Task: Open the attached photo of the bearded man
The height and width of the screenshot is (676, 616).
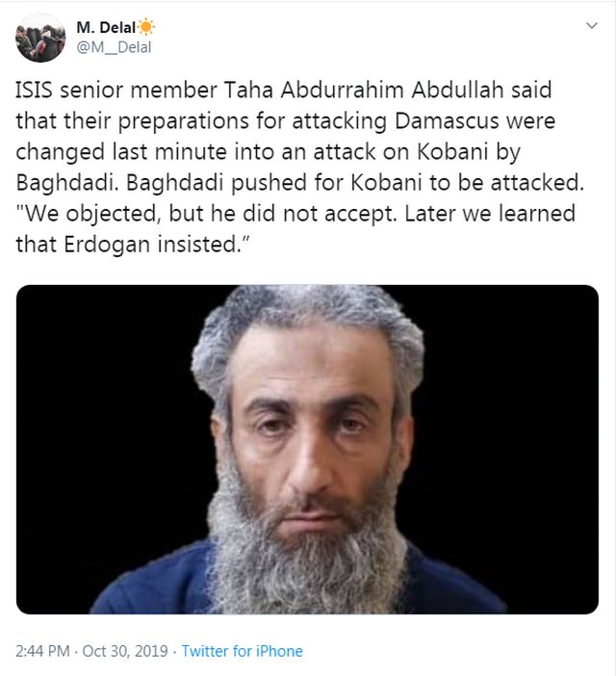Action: (x=307, y=450)
